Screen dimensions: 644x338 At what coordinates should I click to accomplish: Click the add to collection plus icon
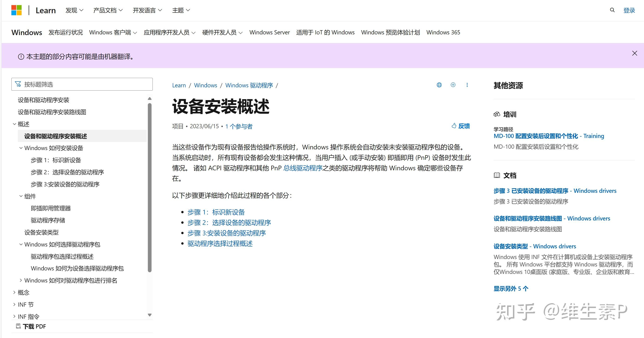tap(453, 85)
